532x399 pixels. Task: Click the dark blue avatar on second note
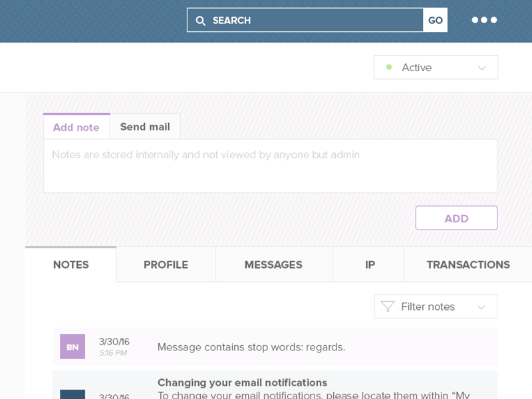pyautogui.click(x=72, y=394)
